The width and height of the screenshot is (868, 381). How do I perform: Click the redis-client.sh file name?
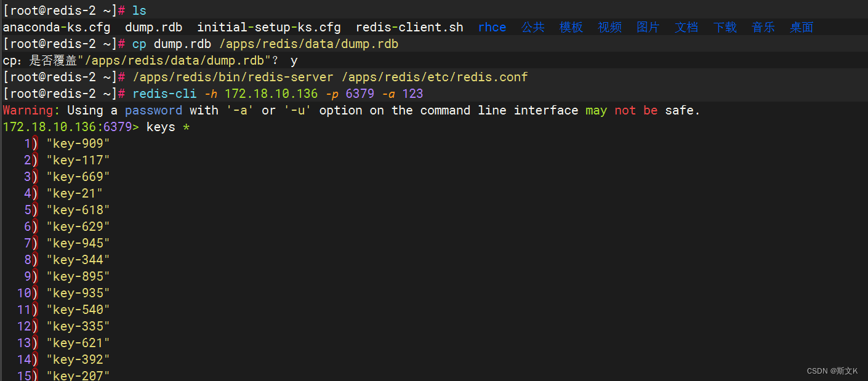409,27
